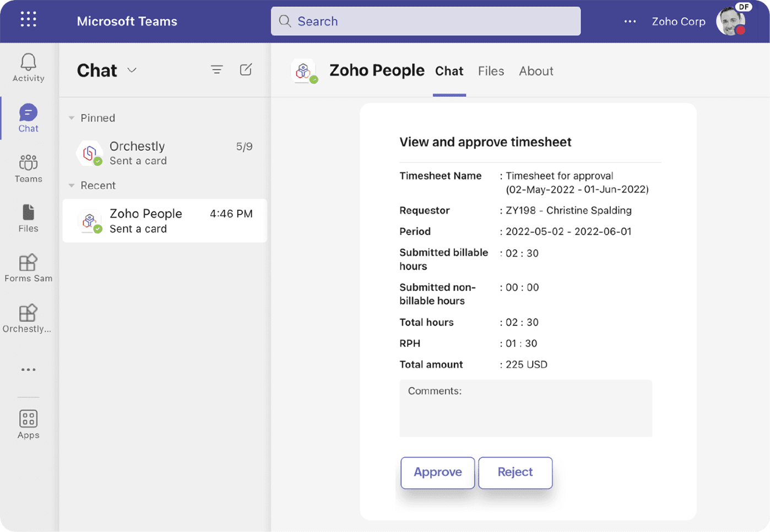Viewport: 770px width, 532px height.
Task: Approve the timesheet
Action: point(437,473)
